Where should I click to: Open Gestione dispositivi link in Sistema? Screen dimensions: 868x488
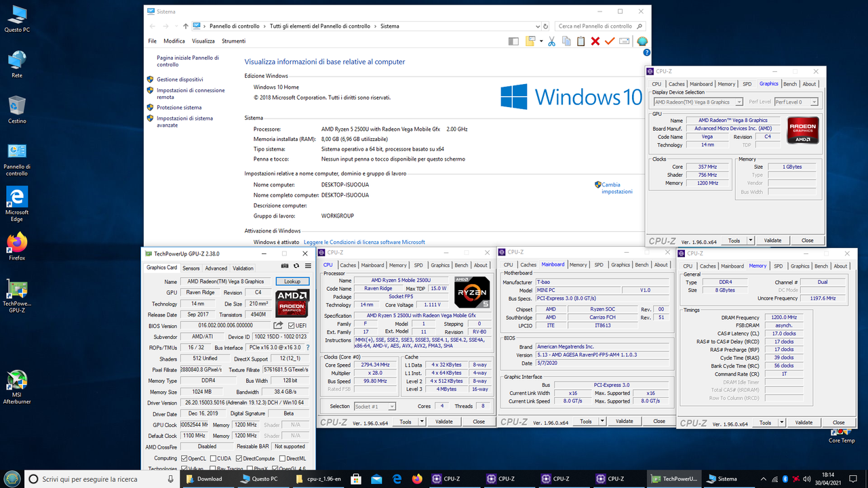pos(180,79)
